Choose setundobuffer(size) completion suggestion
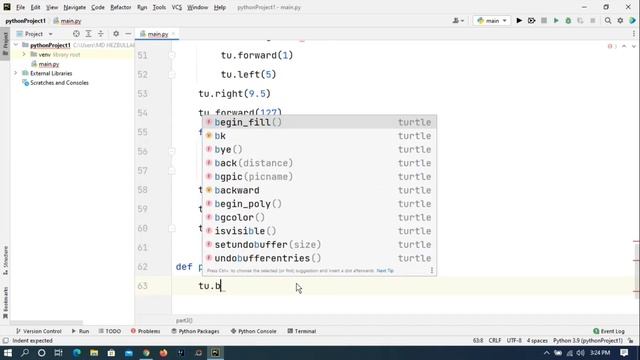The image size is (640, 360). [320, 244]
